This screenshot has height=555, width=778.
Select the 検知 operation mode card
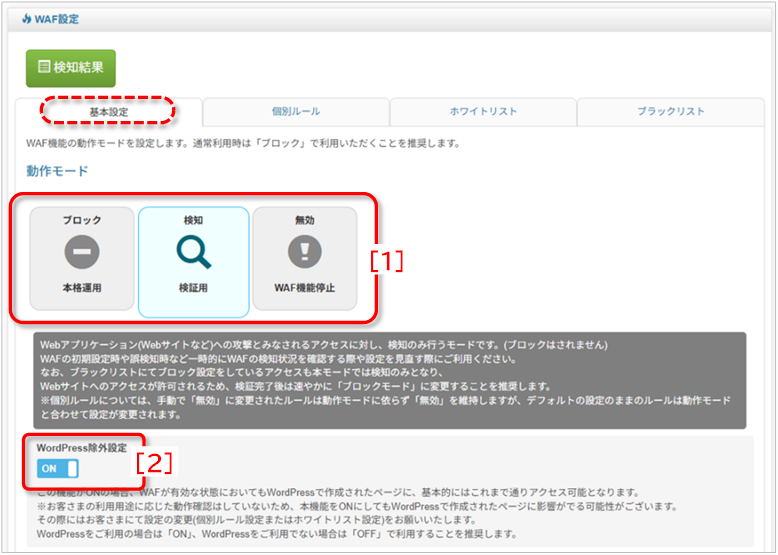194,262
